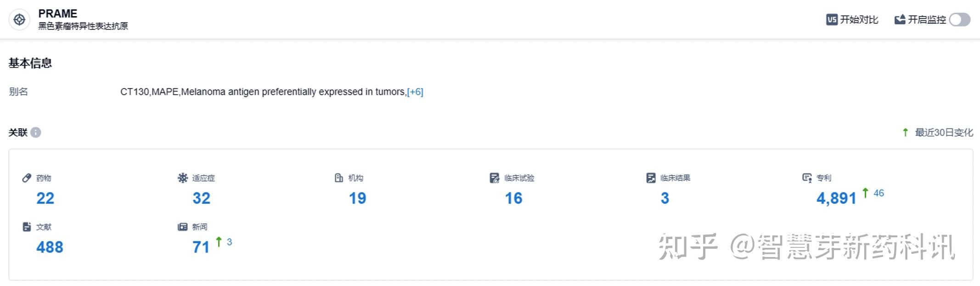
Task: Click the 最近30日变化 legend label
Action: 944,132
